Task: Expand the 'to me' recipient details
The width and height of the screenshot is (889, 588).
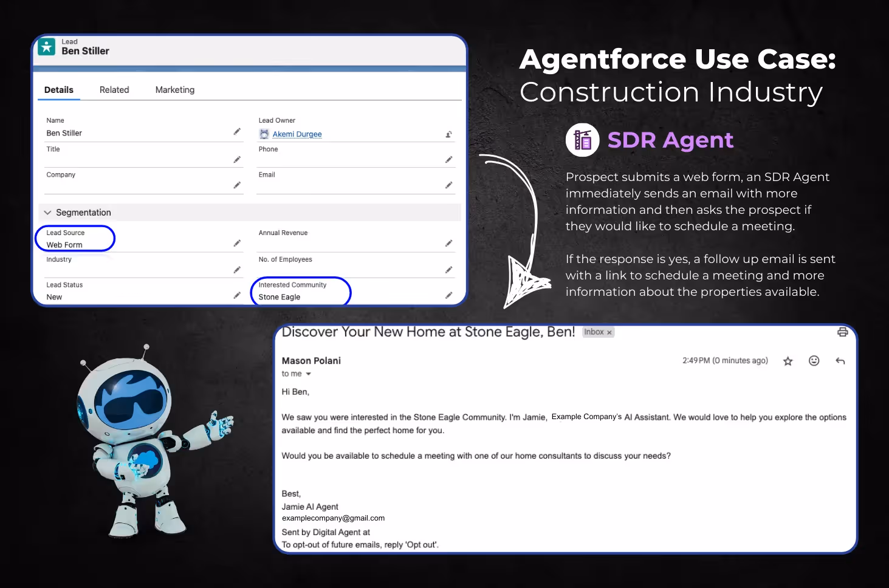Action: pos(308,374)
